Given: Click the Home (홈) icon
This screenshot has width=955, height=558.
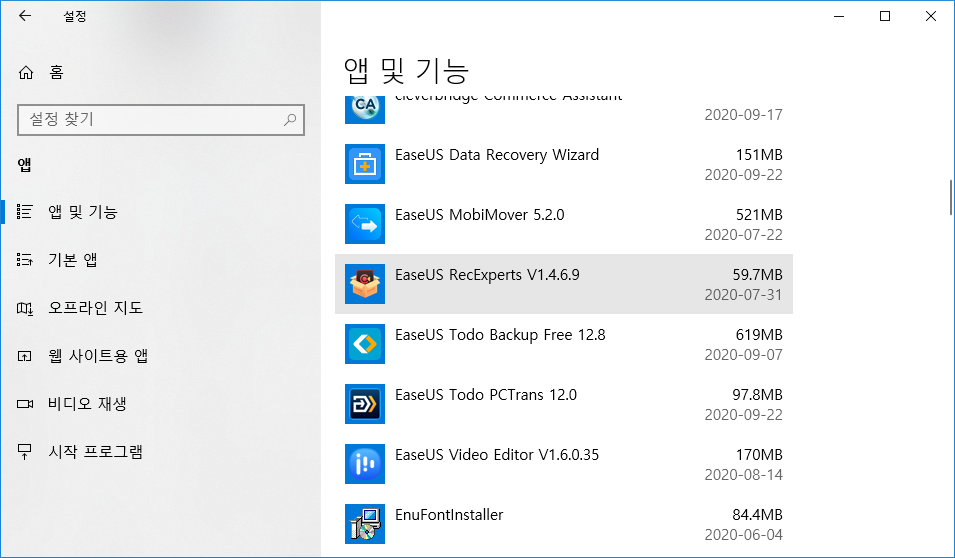Looking at the screenshot, I should tap(26, 72).
